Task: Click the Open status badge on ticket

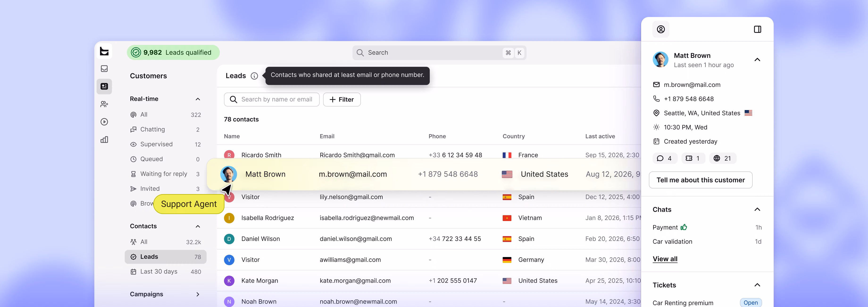Action: [750, 303]
